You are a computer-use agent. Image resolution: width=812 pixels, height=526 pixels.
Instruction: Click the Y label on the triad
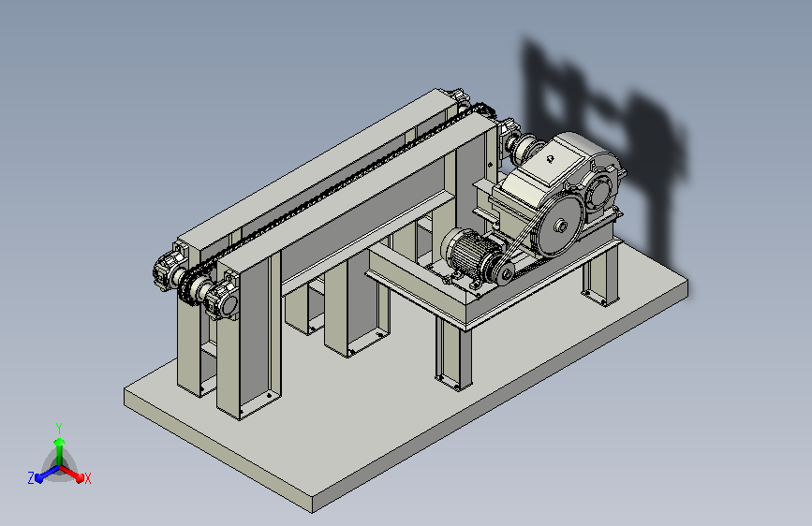pos(59,429)
